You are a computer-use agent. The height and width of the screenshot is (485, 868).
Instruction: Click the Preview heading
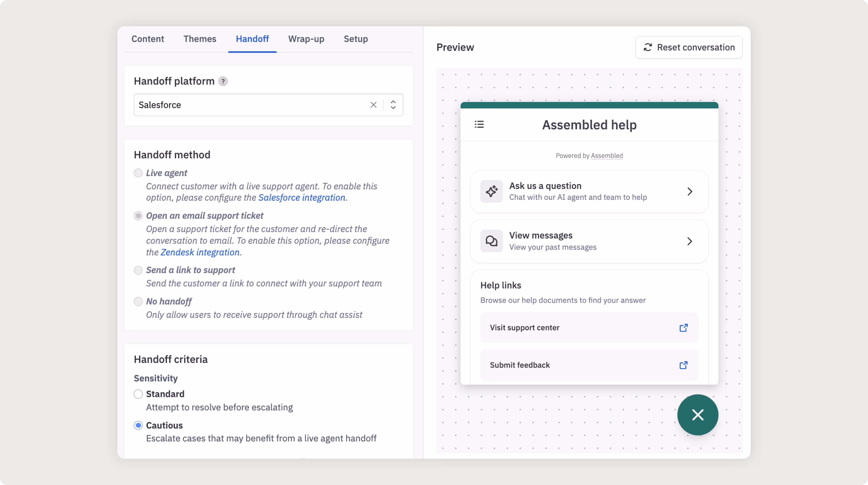(455, 47)
